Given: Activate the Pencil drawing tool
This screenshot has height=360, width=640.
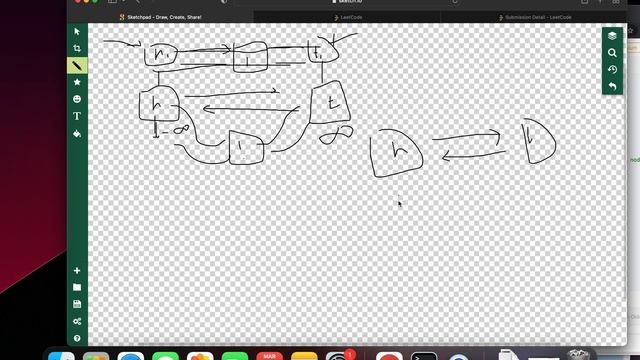Looking at the screenshot, I should click(x=77, y=65).
